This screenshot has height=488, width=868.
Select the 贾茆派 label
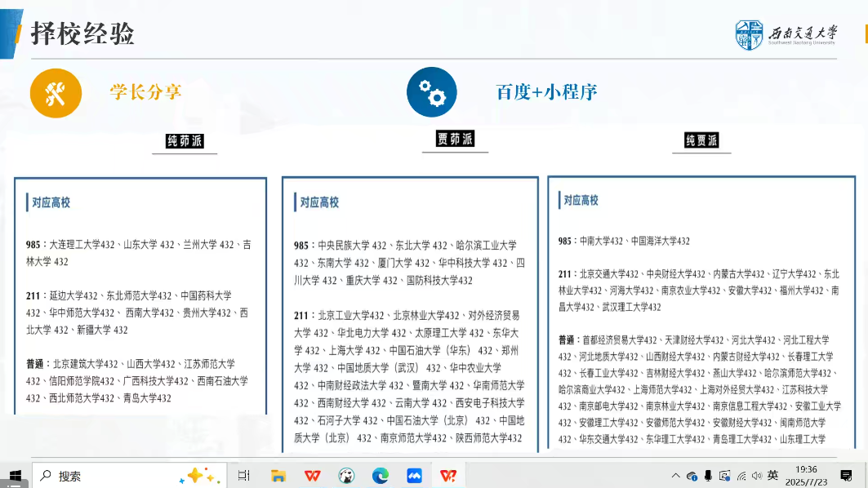[x=455, y=139]
